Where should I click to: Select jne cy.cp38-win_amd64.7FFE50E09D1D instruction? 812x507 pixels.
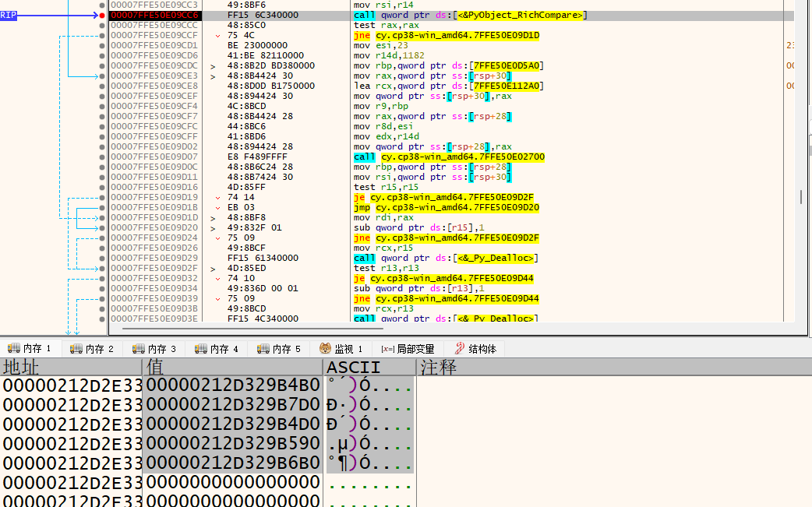tap(447, 36)
